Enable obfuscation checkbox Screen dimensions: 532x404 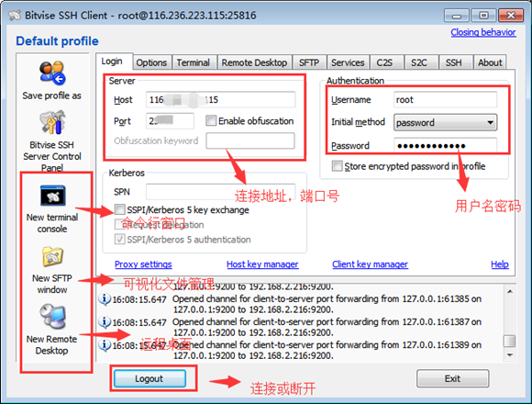[211, 120]
